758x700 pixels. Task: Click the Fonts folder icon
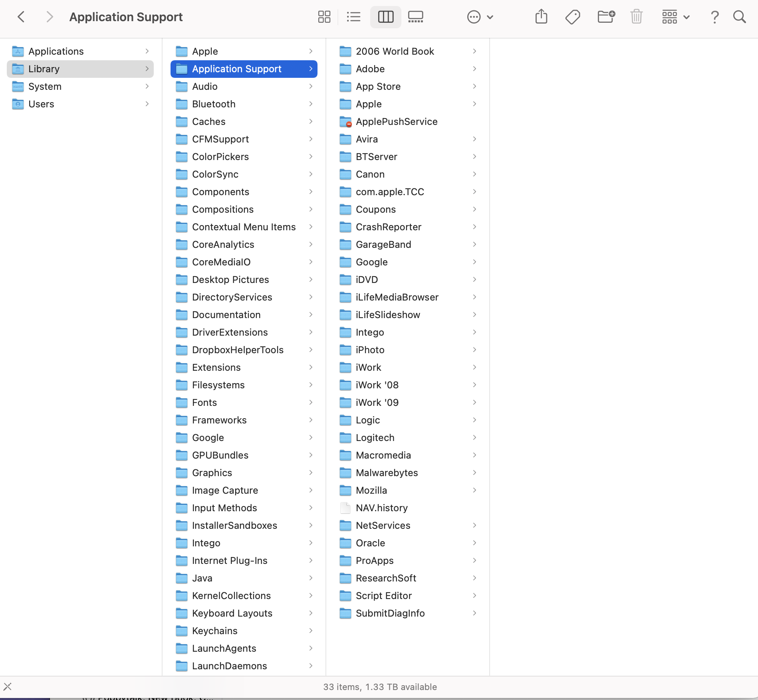click(x=182, y=402)
